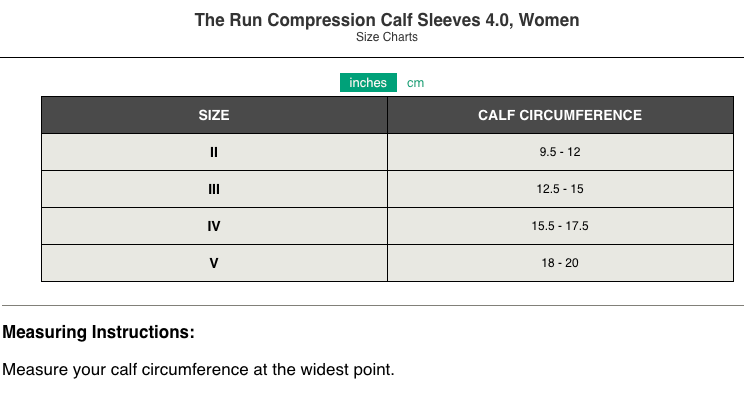Screen dimensions: 744x400
Task: Select the size II cell
Action: pyautogui.click(x=214, y=152)
